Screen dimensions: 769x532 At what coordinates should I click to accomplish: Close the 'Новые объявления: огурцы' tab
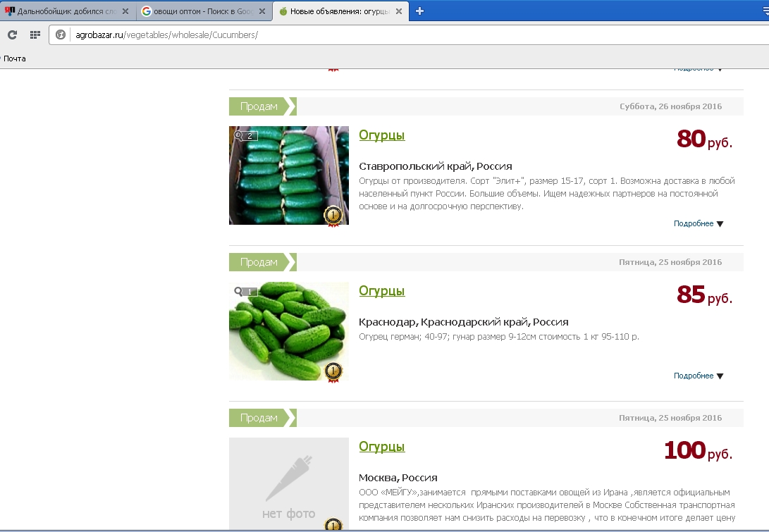click(x=399, y=11)
